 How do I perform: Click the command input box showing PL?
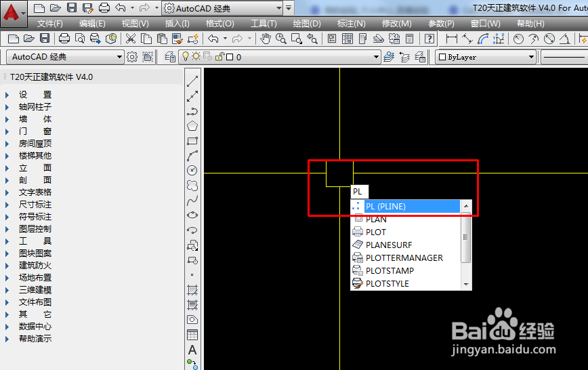(x=359, y=192)
